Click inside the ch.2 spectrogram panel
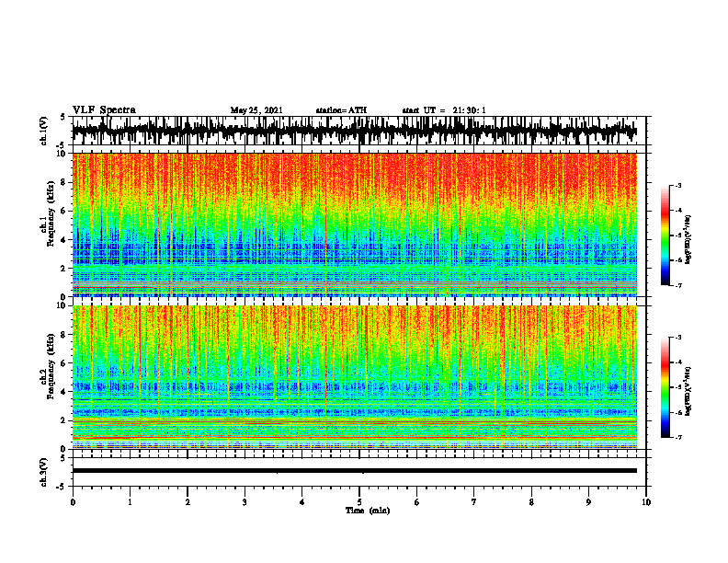 click(354, 377)
